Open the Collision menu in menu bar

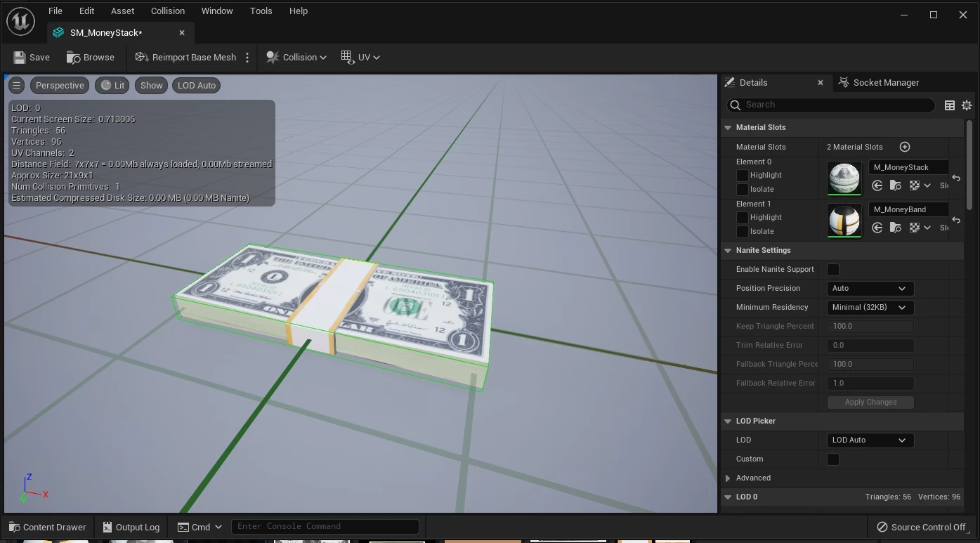tap(168, 11)
